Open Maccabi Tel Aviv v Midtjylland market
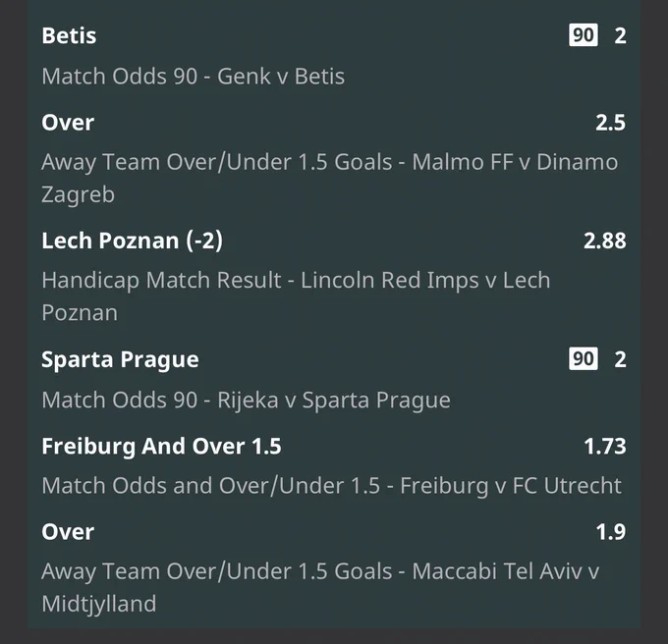668x644 pixels. (x=320, y=587)
